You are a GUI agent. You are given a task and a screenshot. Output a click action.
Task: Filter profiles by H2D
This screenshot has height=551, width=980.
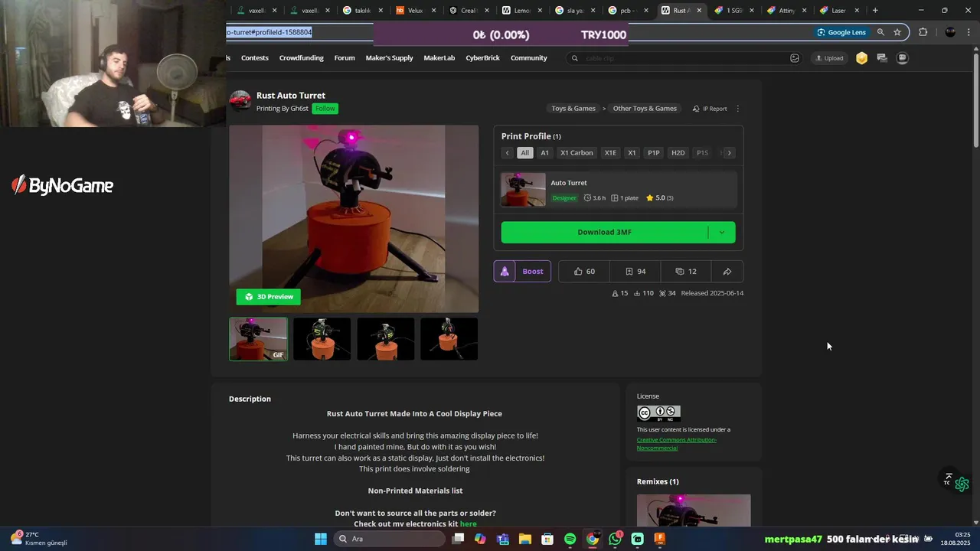pyautogui.click(x=678, y=153)
